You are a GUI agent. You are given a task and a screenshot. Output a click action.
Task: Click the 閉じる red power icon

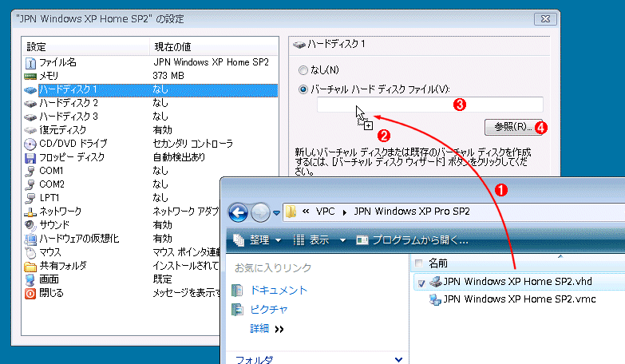coord(30,294)
